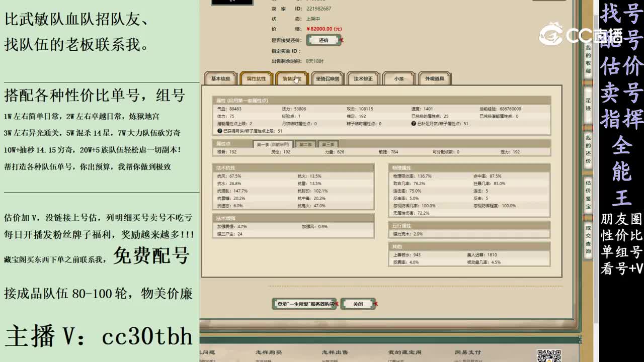Click the 网易支付 footer heading

tap(467, 352)
